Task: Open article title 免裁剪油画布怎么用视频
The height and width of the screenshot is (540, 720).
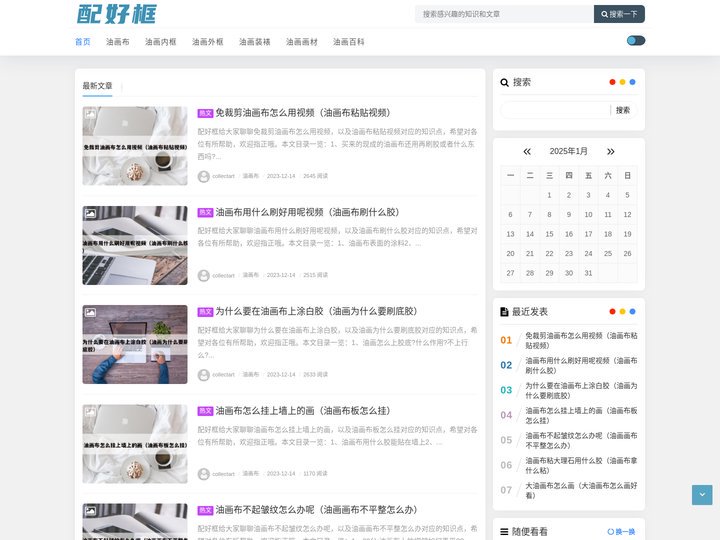Action: 303,113
